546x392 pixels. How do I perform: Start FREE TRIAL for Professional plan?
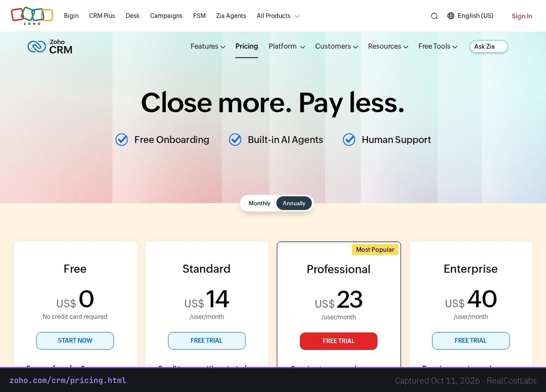coord(339,341)
